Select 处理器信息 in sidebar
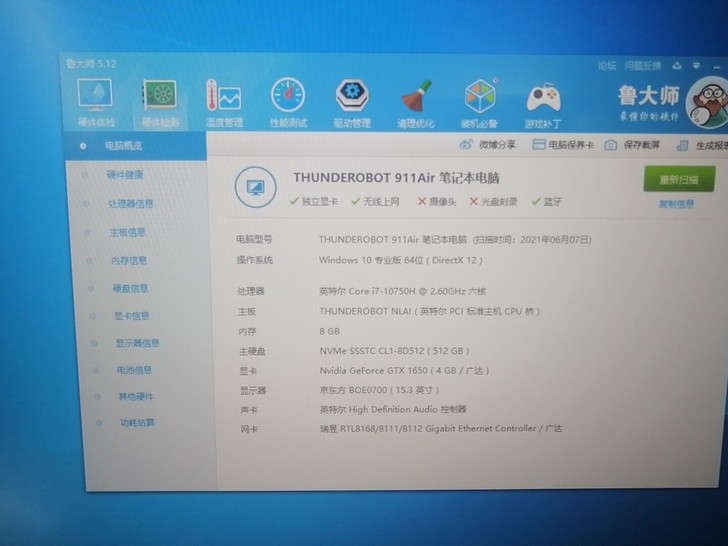Screen dimensions: 728x546 click(x=130, y=203)
